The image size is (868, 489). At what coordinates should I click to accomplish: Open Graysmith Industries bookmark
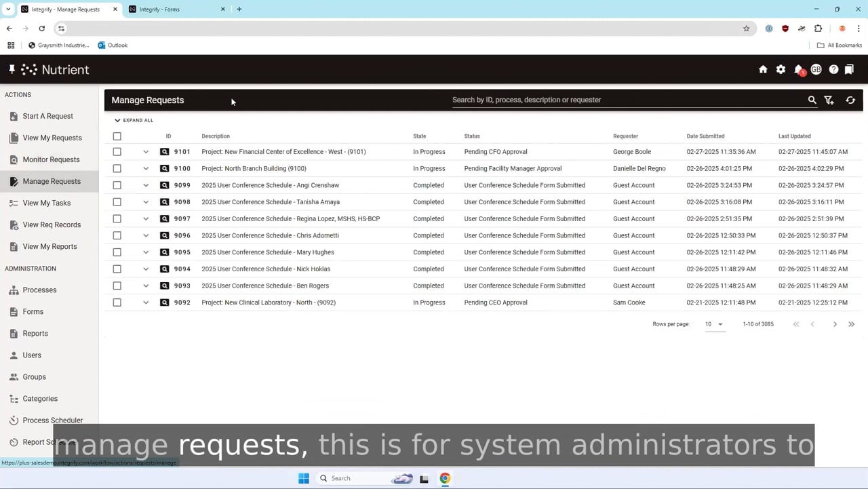[x=59, y=45]
